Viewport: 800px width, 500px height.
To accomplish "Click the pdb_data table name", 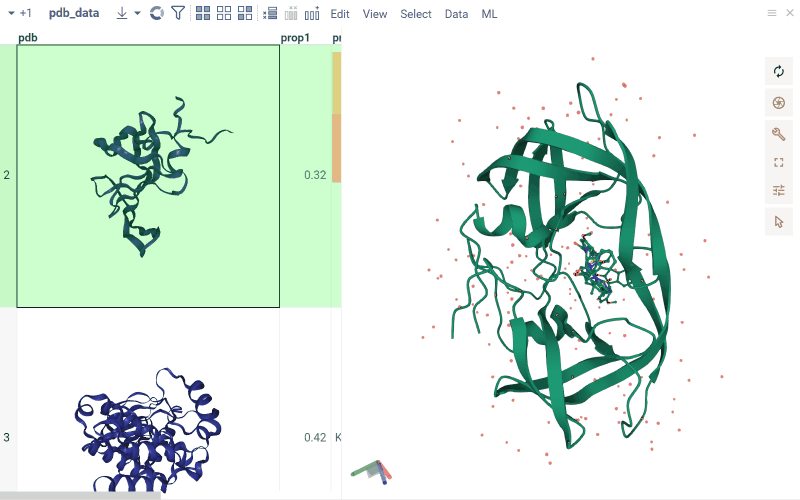I will click(74, 13).
